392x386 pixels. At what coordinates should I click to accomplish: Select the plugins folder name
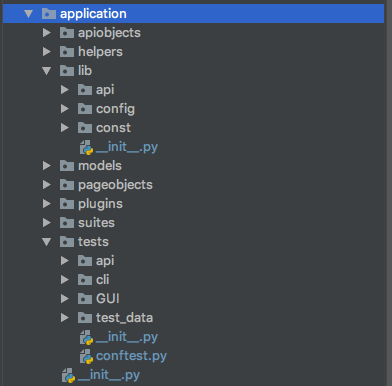click(100, 204)
